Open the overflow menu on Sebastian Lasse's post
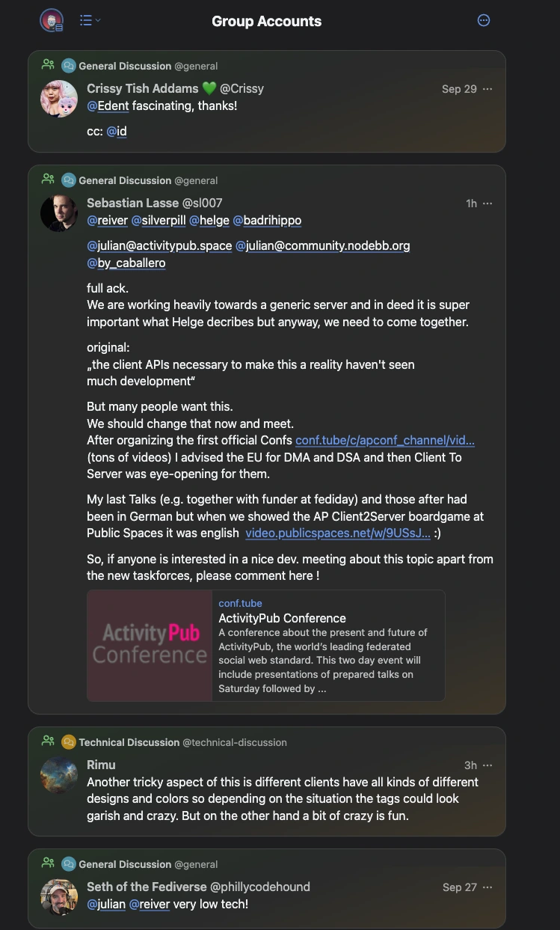This screenshot has height=930, width=560. coord(487,203)
